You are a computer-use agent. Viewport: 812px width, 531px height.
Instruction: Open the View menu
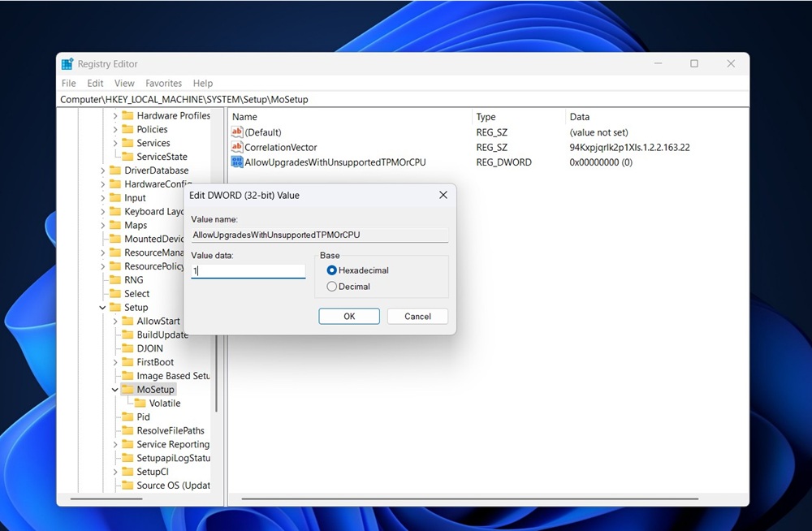tap(124, 83)
